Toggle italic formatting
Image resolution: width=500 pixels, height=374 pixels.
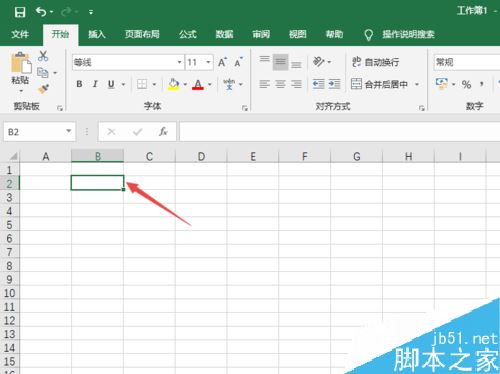pyautogui.click(x=95, y=84)
